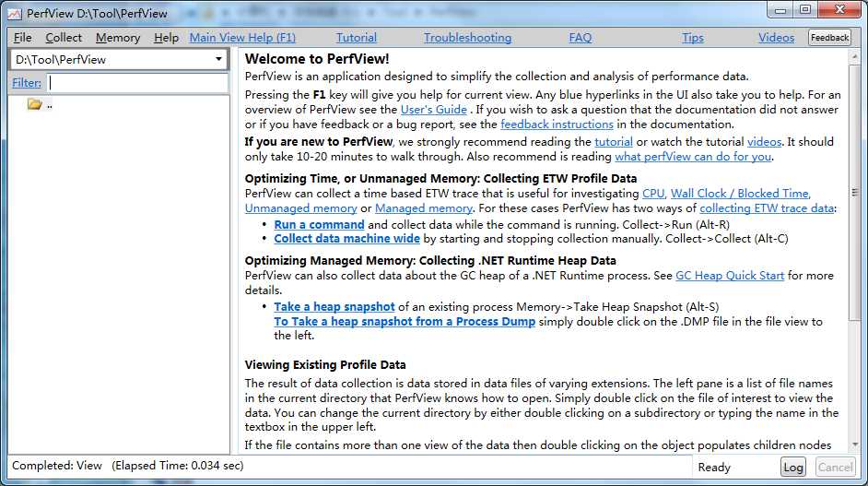This screenshot has height=486, width=868.
Task: Open the CPU help link
Action: click(652, 194)
